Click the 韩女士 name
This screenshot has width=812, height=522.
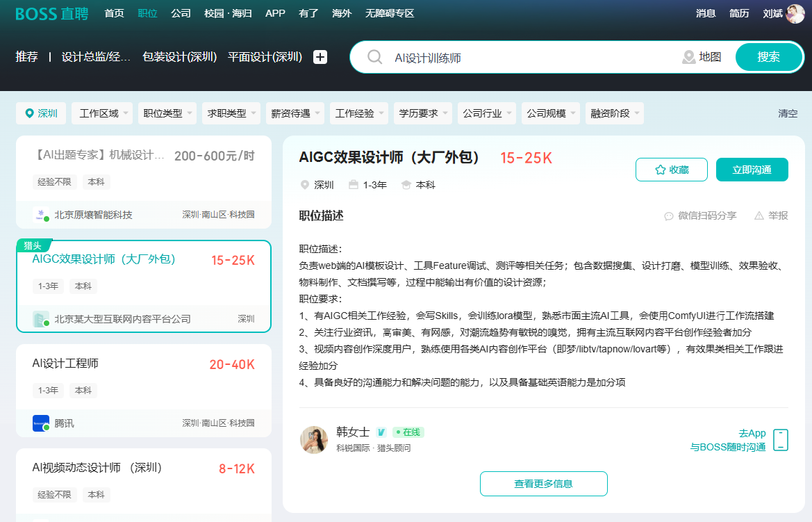click(353, 432)
